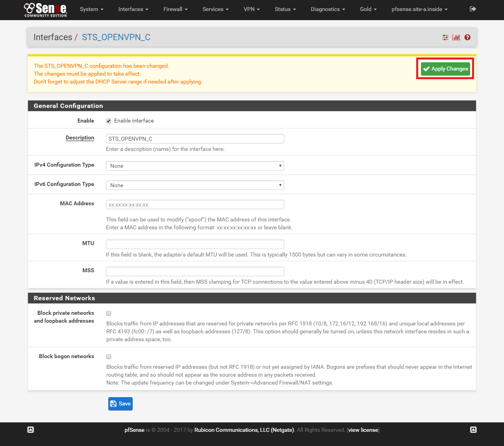Open the Firewall menu
This screenshot has height=446, width=504.
pyautogui.click(x=175, y=9)
